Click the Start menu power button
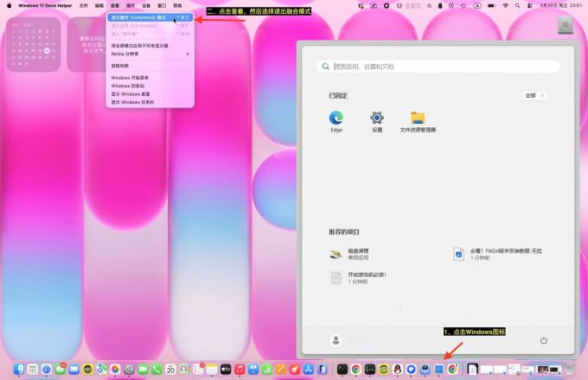Viewport: 588px width, 380px height. click(x=543, y=340)
